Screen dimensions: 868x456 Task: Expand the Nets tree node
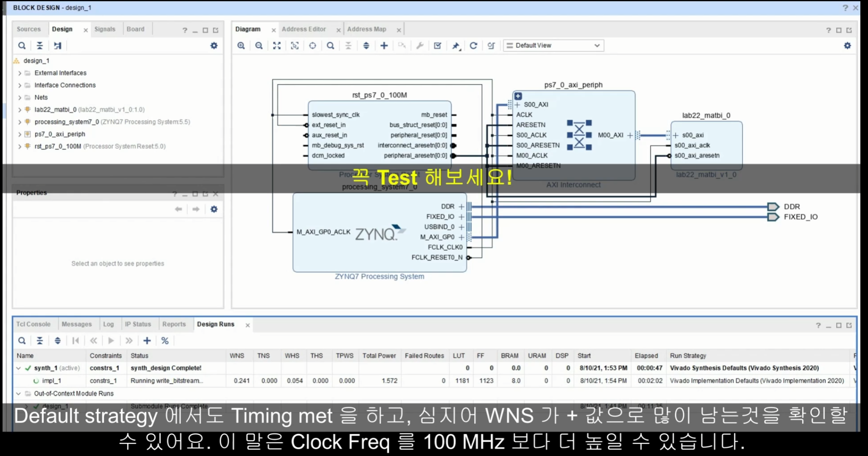(20, 98)
